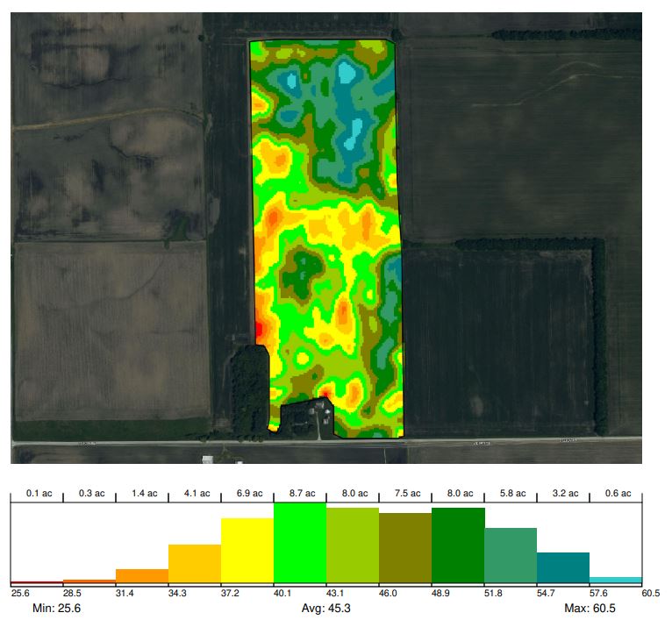Click the '1.4 ac' acreage label
Screen dimensions: 672x627
145,493
